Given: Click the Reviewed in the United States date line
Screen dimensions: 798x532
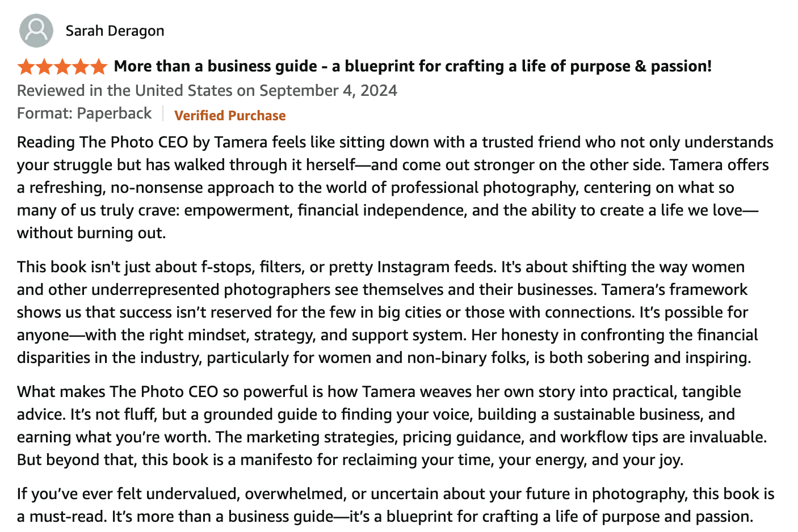Looking at the screenshot, I should coord(207,91).
